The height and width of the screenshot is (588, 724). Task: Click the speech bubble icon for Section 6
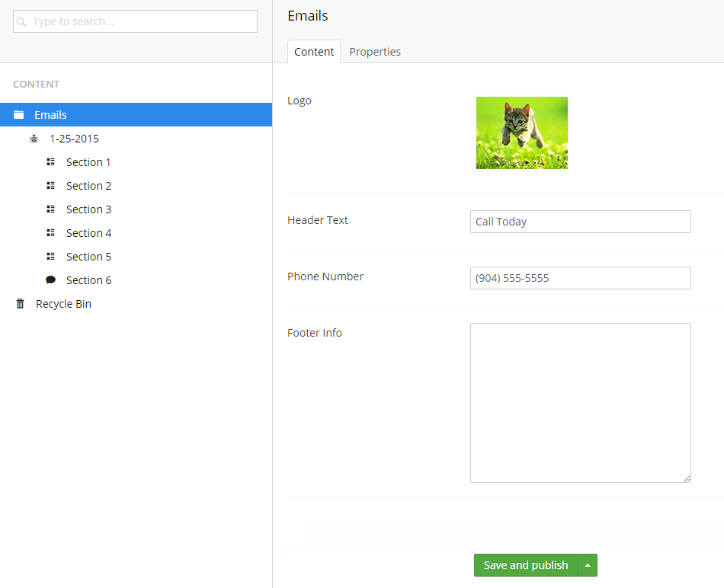[x=50, y=280]
